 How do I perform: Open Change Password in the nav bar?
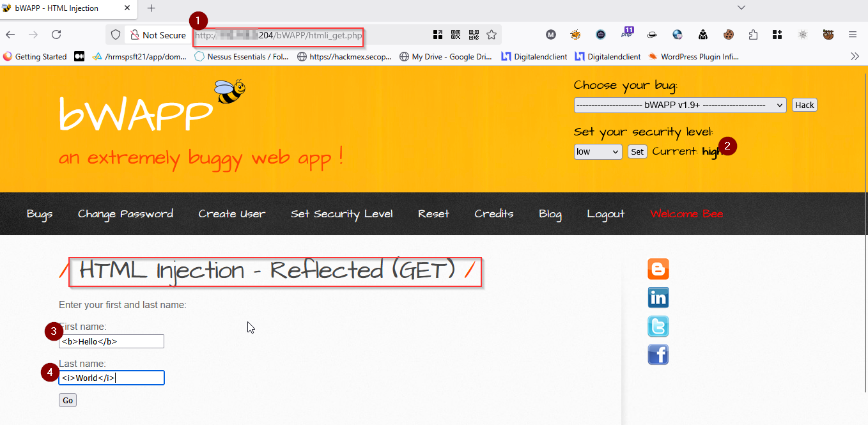coord(125,213)
